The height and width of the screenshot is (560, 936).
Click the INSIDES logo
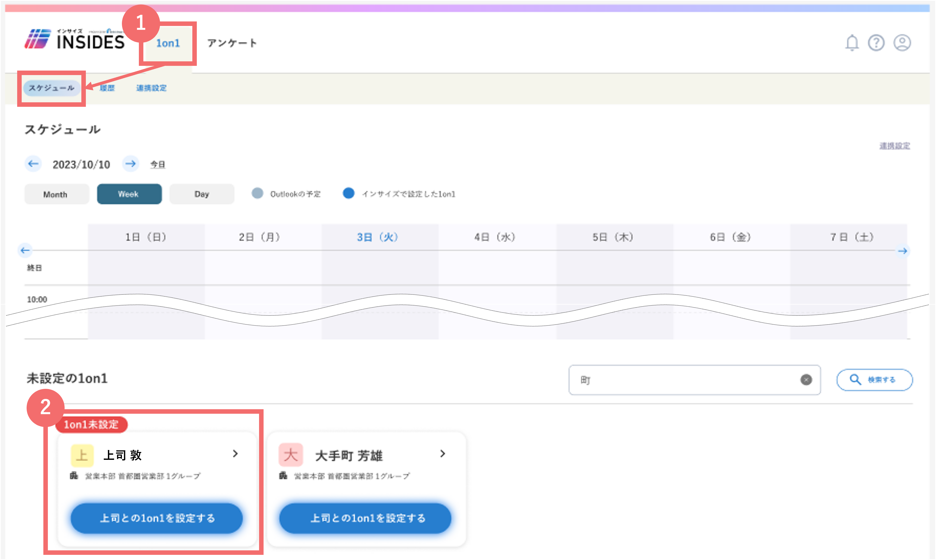coord(74,39)
